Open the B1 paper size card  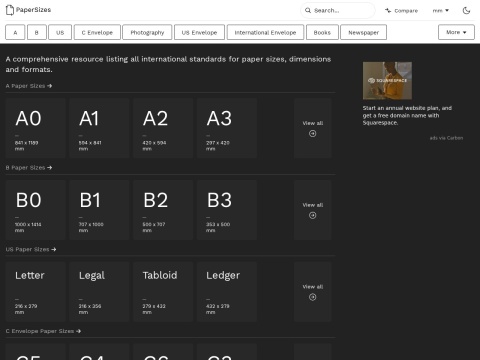pos(99,210)
